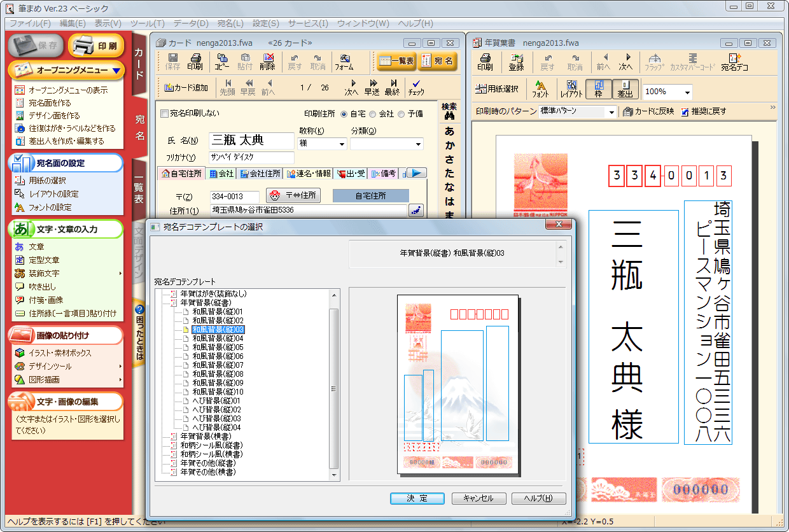Click the 宛名デコ icon in 年賀葉書 toolbar
Screen dimensions: 789x532
click(734, 61)
